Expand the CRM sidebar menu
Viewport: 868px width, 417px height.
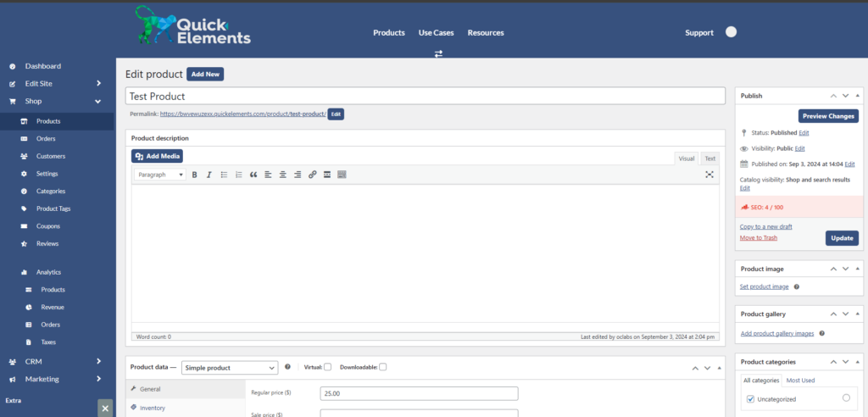[x=98, y=361]
